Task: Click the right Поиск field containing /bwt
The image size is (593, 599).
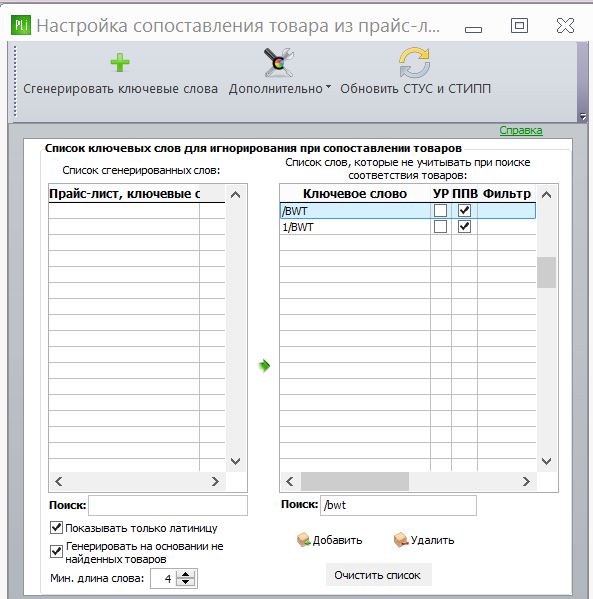Action: click(x=398, y=505)
